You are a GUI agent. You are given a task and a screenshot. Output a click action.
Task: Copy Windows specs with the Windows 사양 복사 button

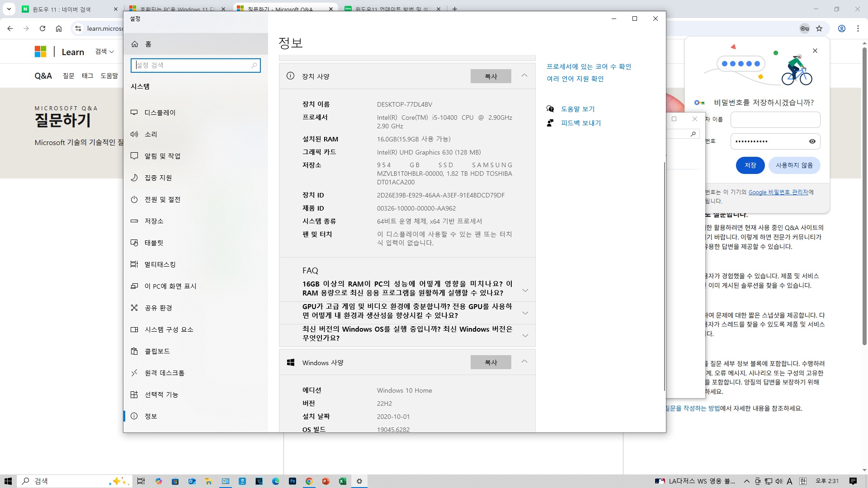[x=491, y=362]
